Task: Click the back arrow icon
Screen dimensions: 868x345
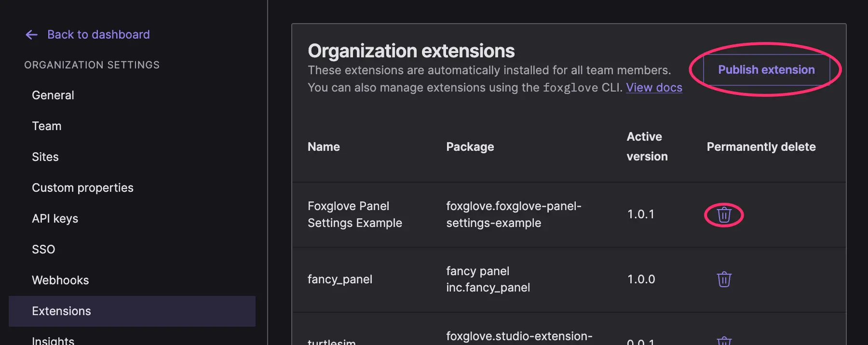Action: (31, 34)
